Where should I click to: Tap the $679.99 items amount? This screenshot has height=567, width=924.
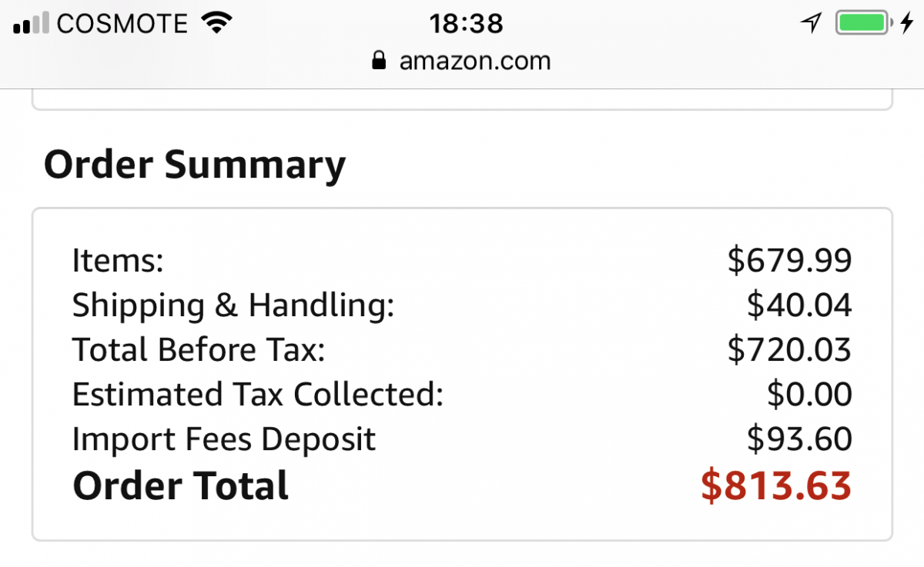pos(789,261)
